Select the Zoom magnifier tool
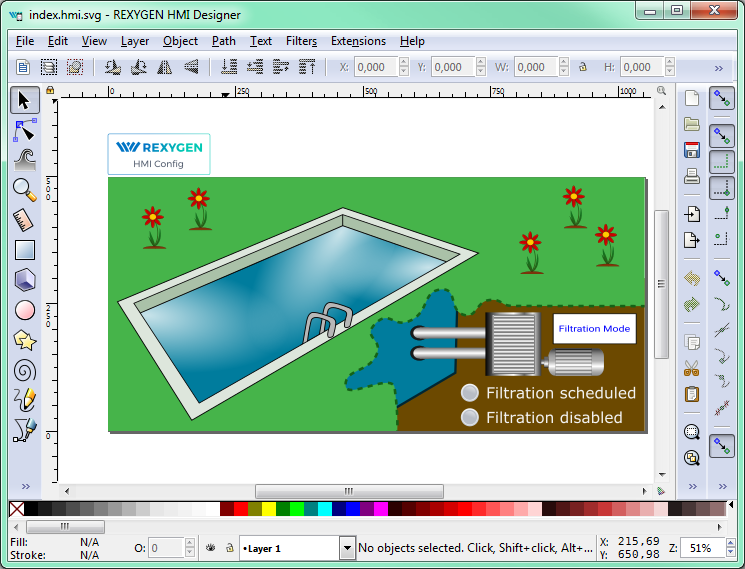Screen dimensions: 745x569 pyautogui.click(x=25, y=190)
